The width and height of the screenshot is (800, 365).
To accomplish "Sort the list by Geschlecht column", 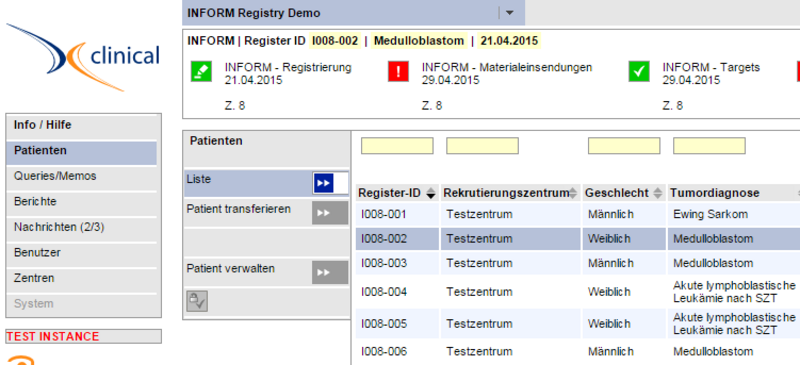I will tap(658, 193).
